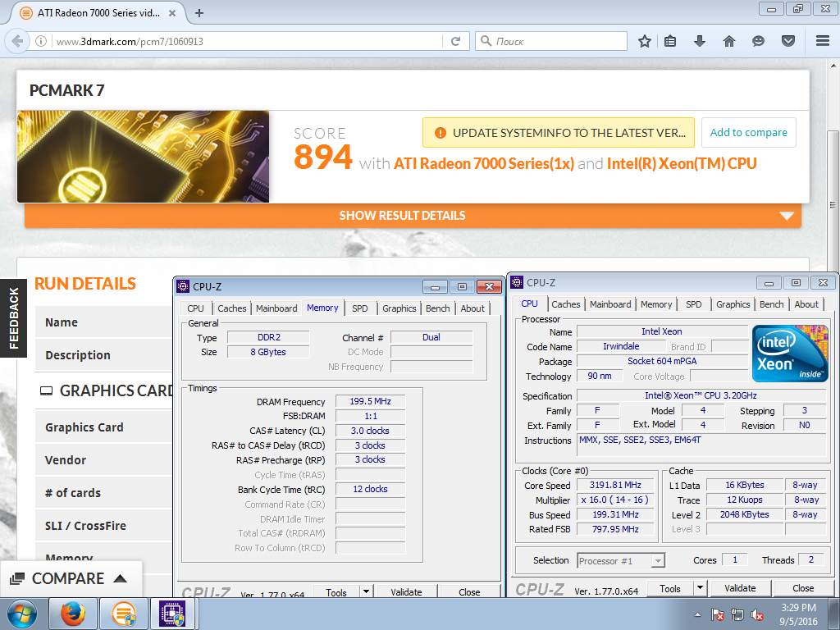This screenshot has height=630, width=840.
Task: Click the warning icon in update banner
Action: [441, 133]
